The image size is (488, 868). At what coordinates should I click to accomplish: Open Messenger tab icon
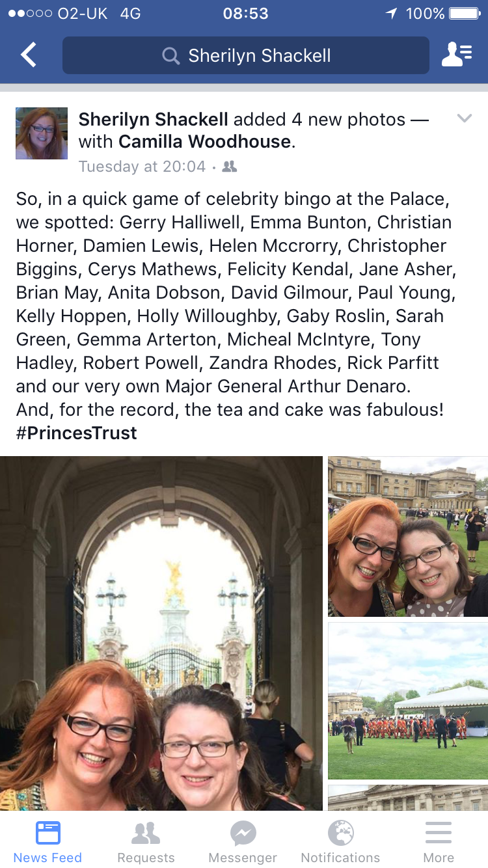point(243,833)
